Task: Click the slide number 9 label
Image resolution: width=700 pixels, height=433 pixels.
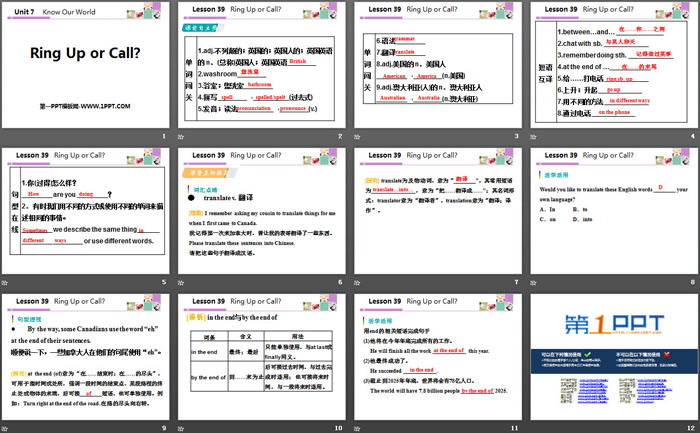Action: click(x=164, y=426)
